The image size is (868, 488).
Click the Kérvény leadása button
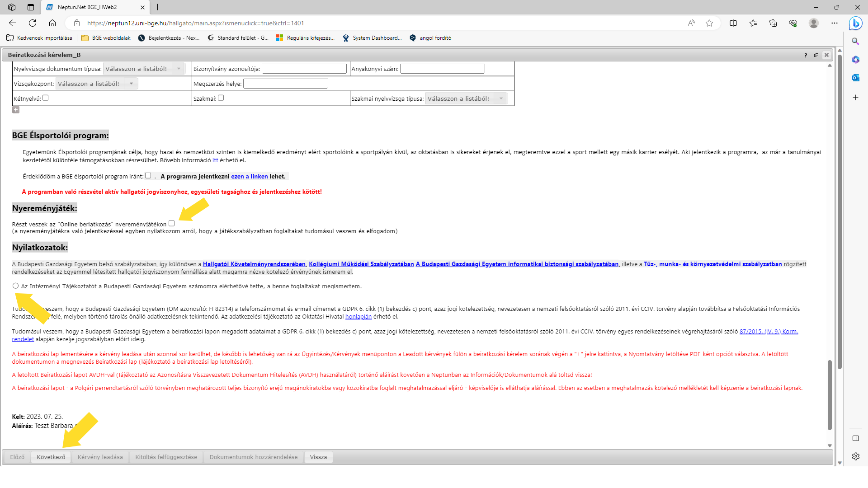[100, 457]
